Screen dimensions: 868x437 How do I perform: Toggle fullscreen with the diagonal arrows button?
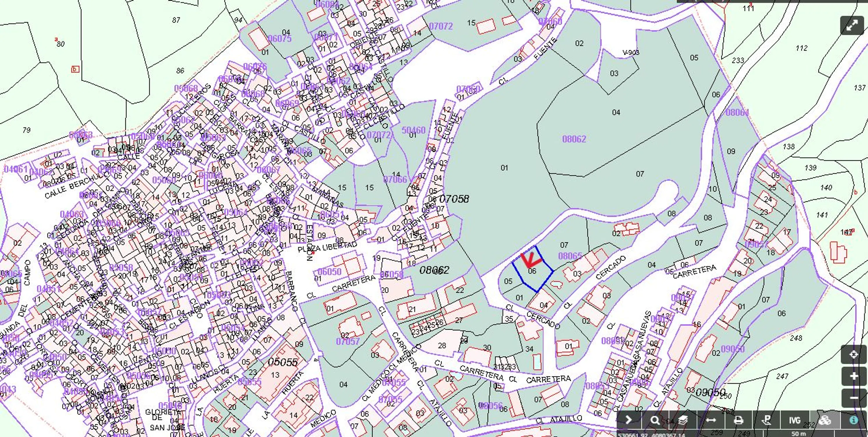click(852, 25)
